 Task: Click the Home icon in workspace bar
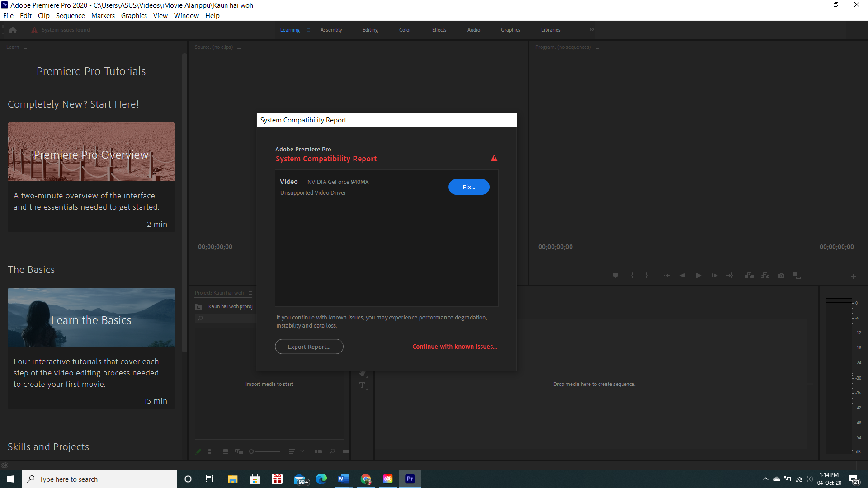click(x=13, y=30)
